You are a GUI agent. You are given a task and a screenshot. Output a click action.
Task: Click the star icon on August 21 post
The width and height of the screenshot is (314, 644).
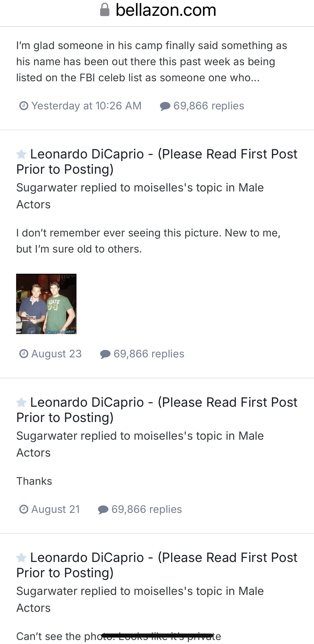pos(21,402)
